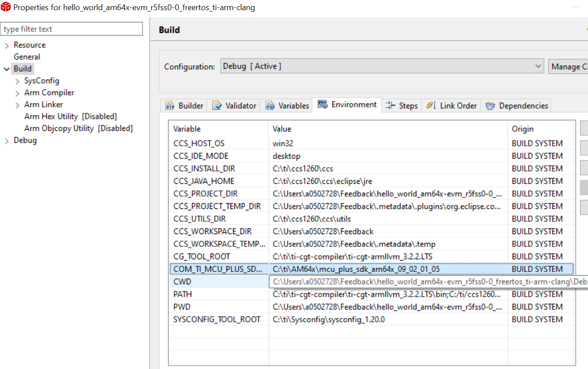Select the CG_TOOL_ROOT variable name
This screenshot has height=369, width=588.
pos(201,257)
